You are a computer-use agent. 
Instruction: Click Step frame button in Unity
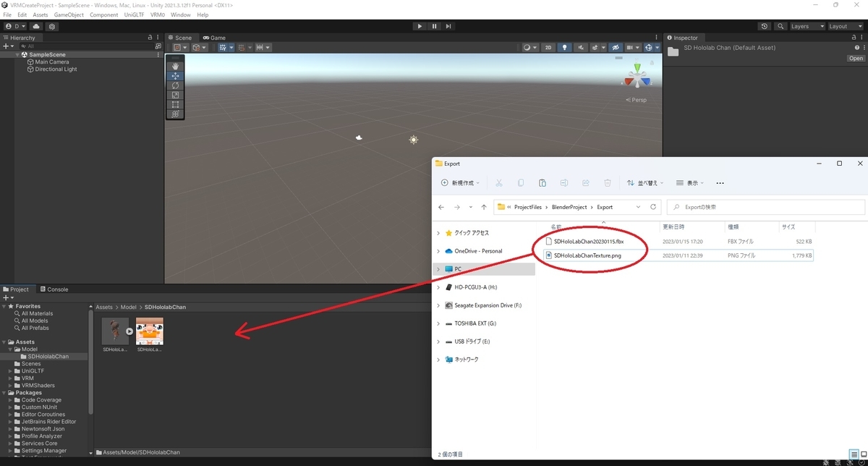click(x=448, y=26)
